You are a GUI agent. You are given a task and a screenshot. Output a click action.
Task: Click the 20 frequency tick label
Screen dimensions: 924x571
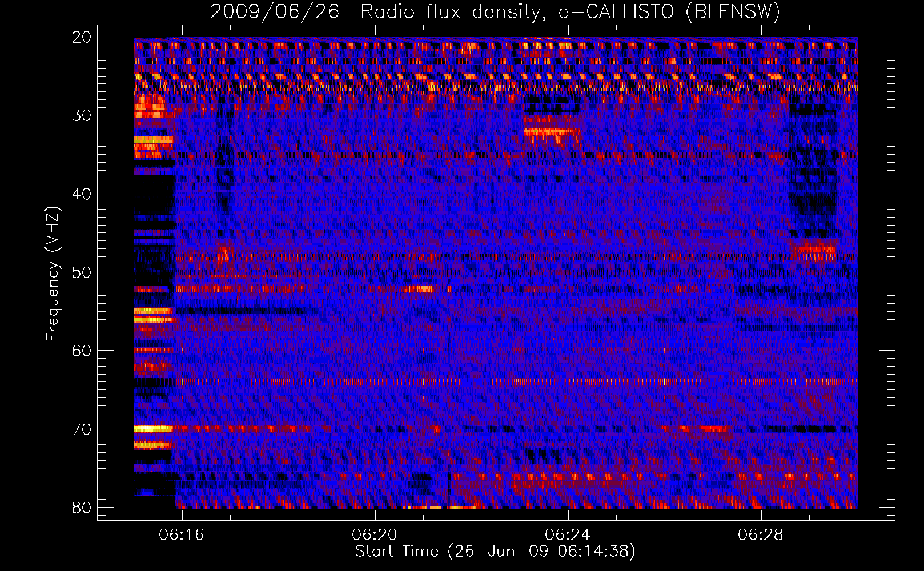point(82,38)
